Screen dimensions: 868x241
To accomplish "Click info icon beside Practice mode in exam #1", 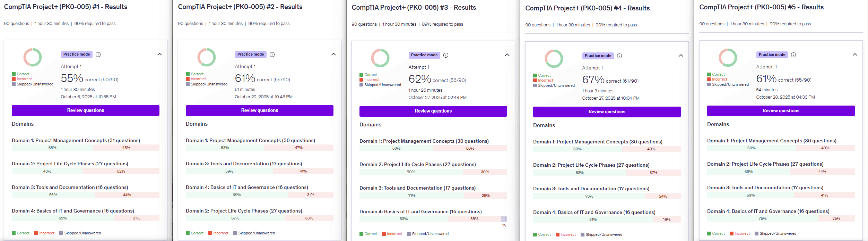I will coord(98,55).
